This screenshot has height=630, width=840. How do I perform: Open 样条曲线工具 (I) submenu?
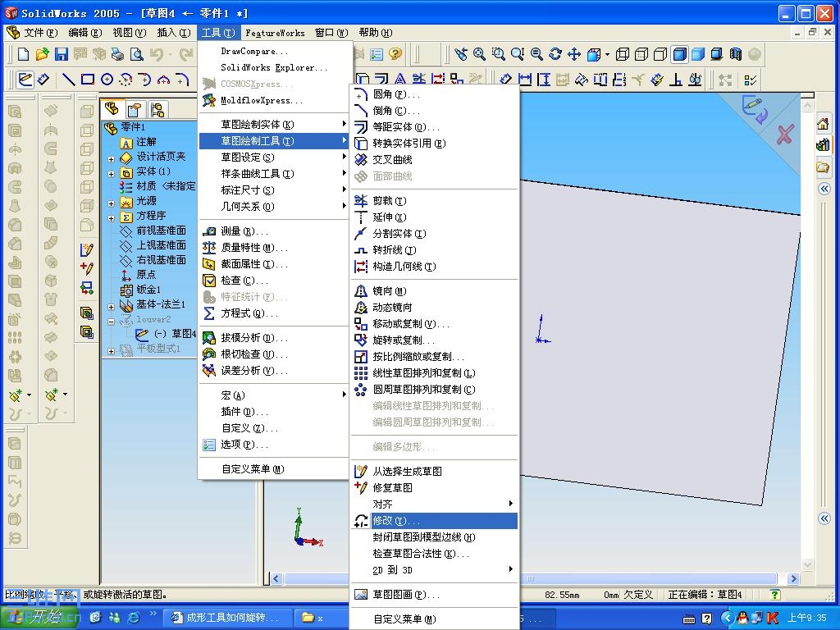[274, 174]
